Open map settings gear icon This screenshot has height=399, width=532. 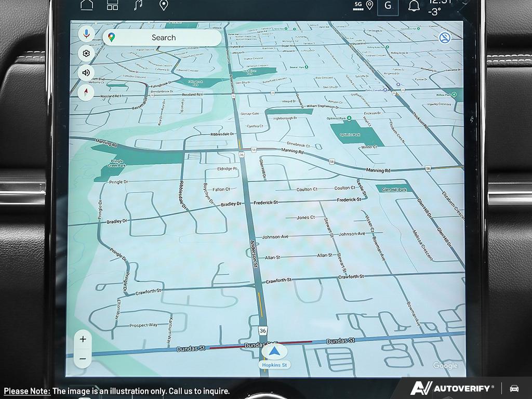coord(86,54)
